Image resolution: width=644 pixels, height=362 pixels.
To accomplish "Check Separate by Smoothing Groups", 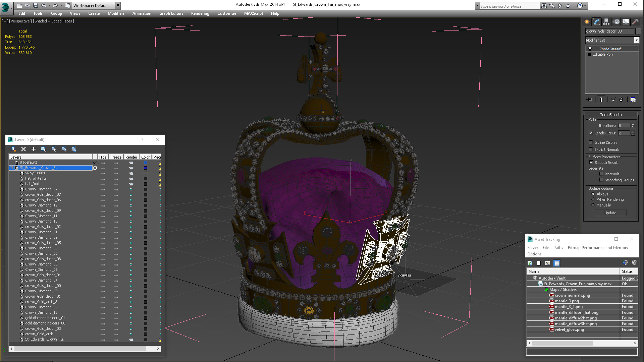I will pyautogui.click(x=601, y=180).
